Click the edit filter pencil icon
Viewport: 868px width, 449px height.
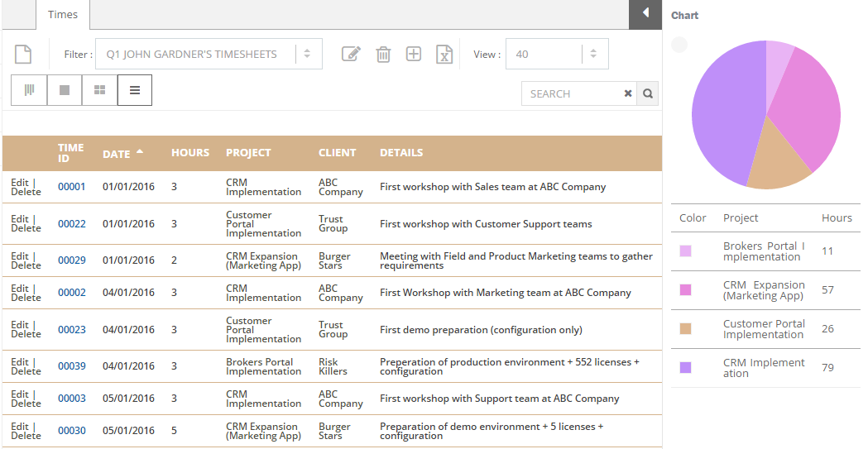351,55
